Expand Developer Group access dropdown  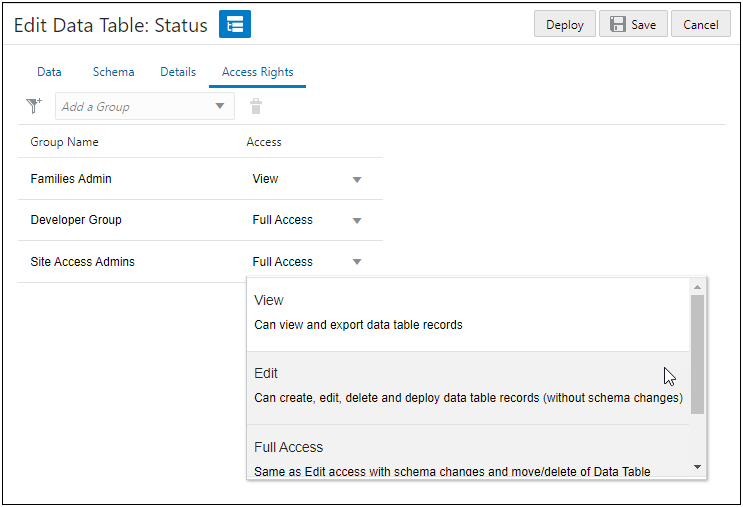coord(357,221)
